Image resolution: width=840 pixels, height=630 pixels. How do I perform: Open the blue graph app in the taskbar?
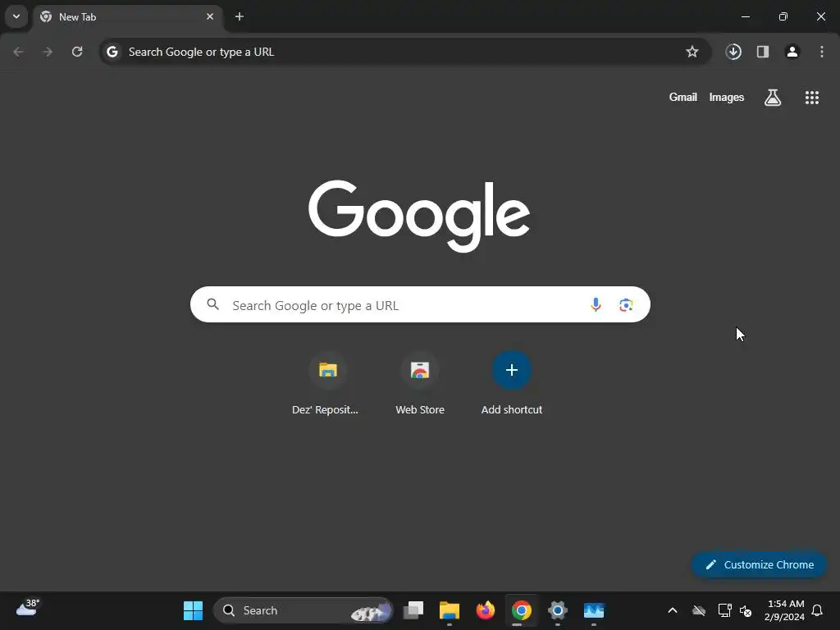pyautogui.click(x=594, y=610)
